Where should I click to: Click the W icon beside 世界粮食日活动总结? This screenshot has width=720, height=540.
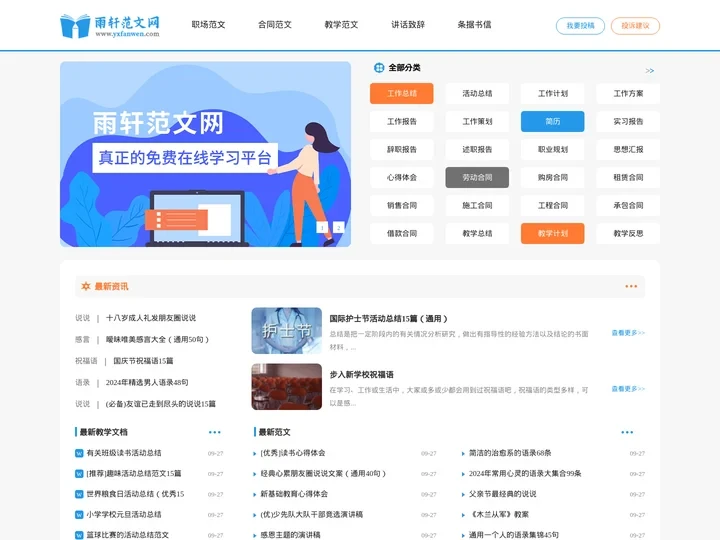click(x=79, y=494)
